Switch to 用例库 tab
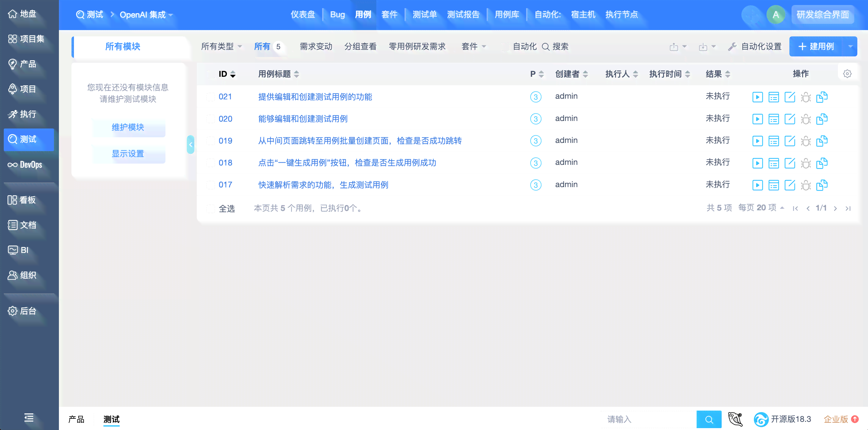This screenshot has height=430, width=868. click(x=507, y=14)
